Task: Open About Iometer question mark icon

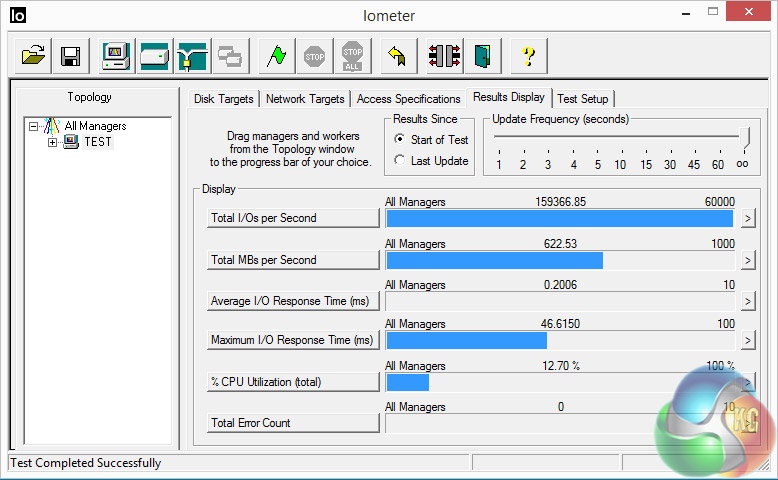Action: (x=529, y=56)
